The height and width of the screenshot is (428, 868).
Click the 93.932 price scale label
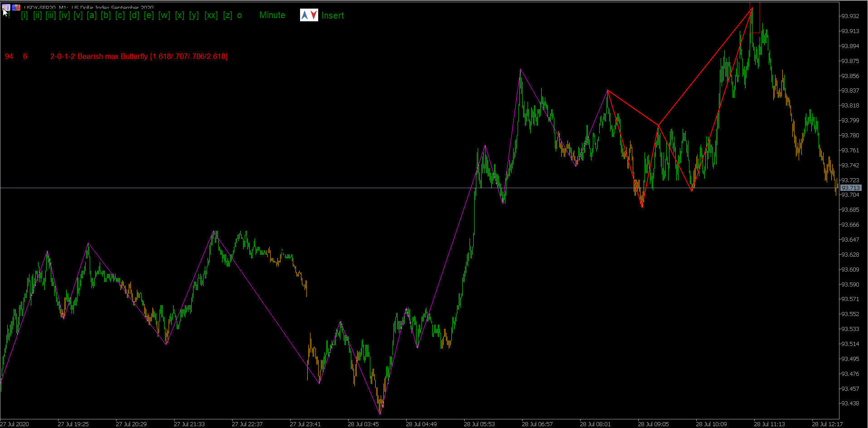coord(850,16)
